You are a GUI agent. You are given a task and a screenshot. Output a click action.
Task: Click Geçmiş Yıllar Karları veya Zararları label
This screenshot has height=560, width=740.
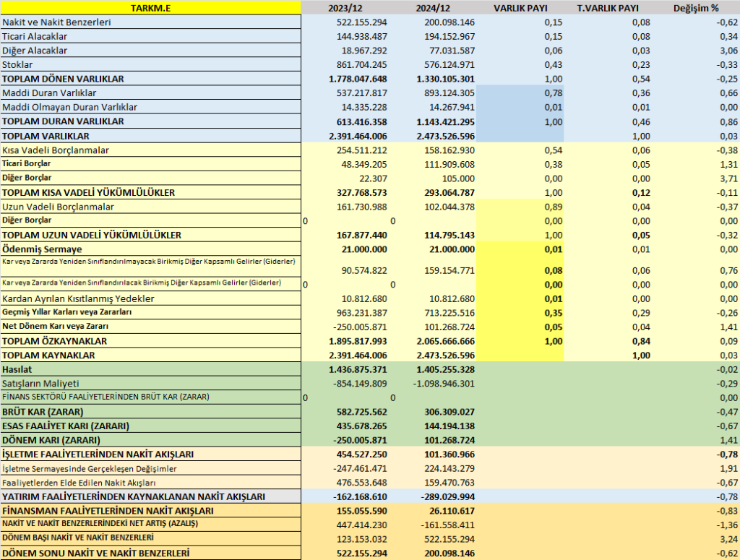tap(66, 312)
